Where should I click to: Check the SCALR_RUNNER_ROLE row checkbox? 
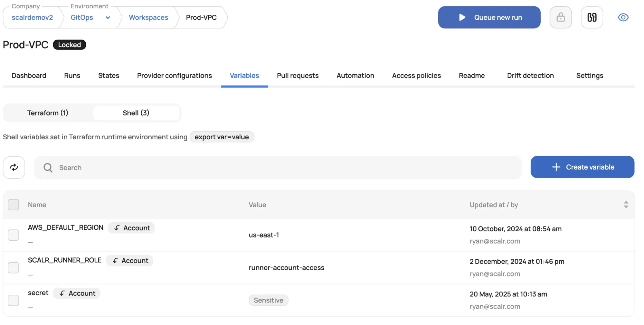tap(14, 268)
